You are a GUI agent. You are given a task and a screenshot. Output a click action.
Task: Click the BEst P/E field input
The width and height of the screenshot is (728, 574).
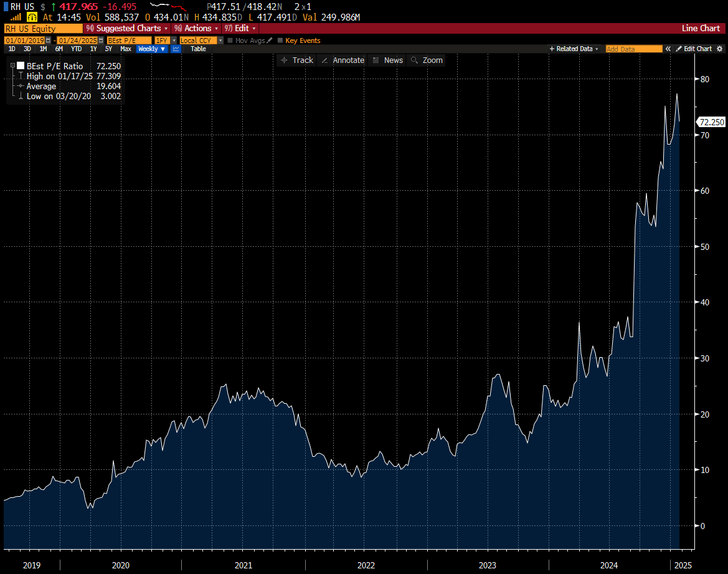point(129,41)
